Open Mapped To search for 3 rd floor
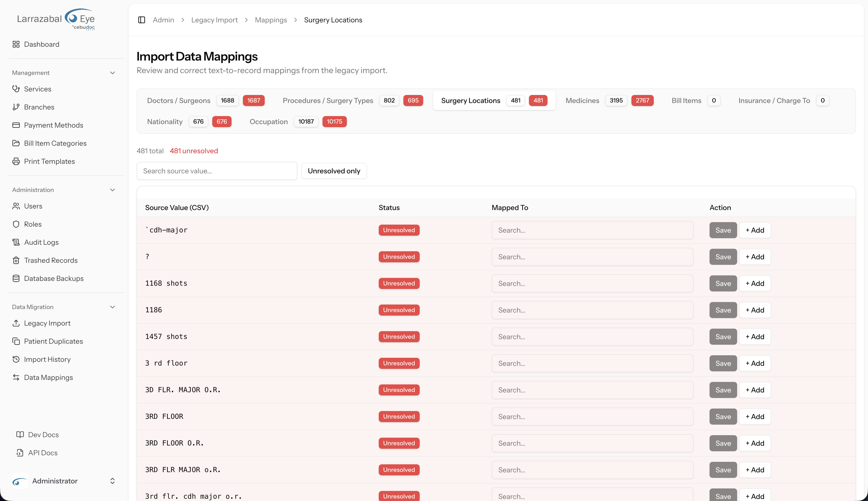Viewport: 868px width, 501px height. (x=592, y=363)
